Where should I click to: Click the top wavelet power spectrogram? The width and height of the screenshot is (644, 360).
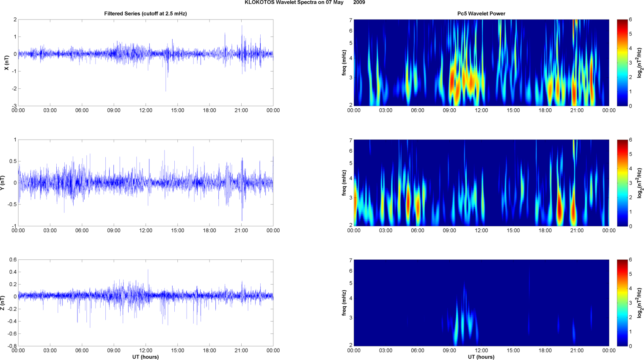[x=481, y=63]
